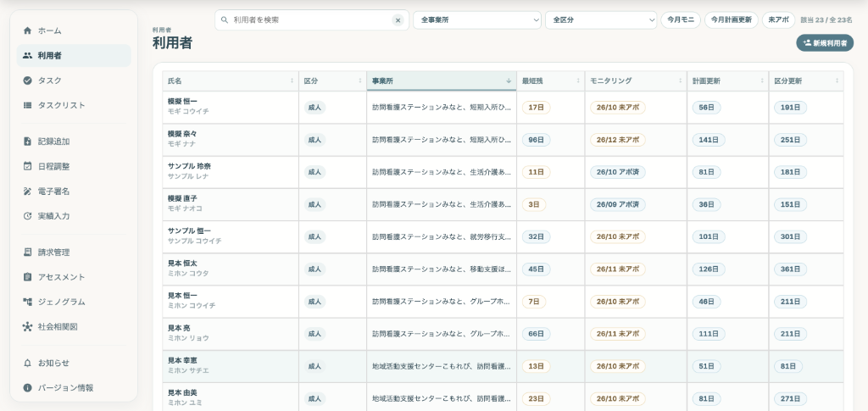
Task: Click the network icon beside 社会相関図
Action: (27, 327)
